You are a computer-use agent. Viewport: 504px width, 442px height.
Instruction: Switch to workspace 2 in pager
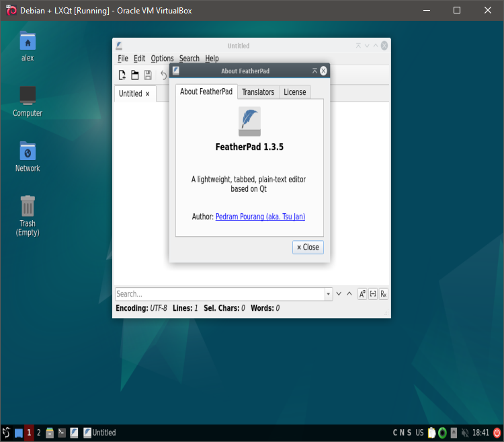(38, 433)
